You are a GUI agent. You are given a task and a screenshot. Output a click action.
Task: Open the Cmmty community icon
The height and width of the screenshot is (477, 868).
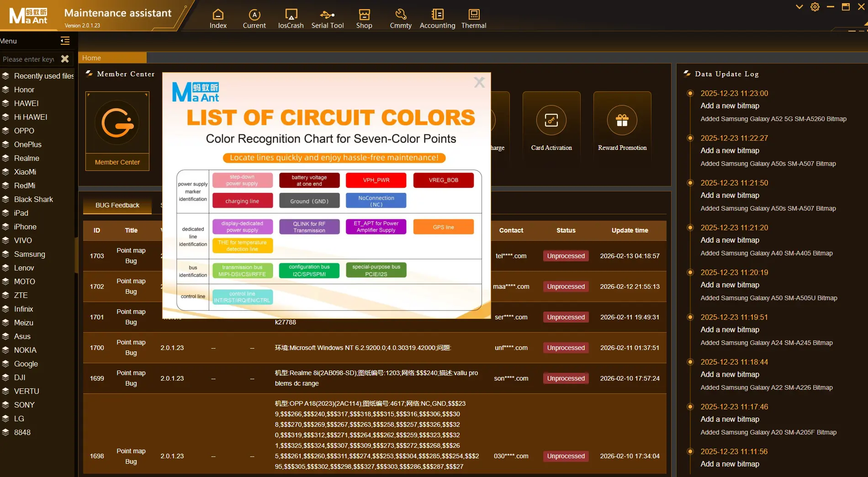point(401,19)
